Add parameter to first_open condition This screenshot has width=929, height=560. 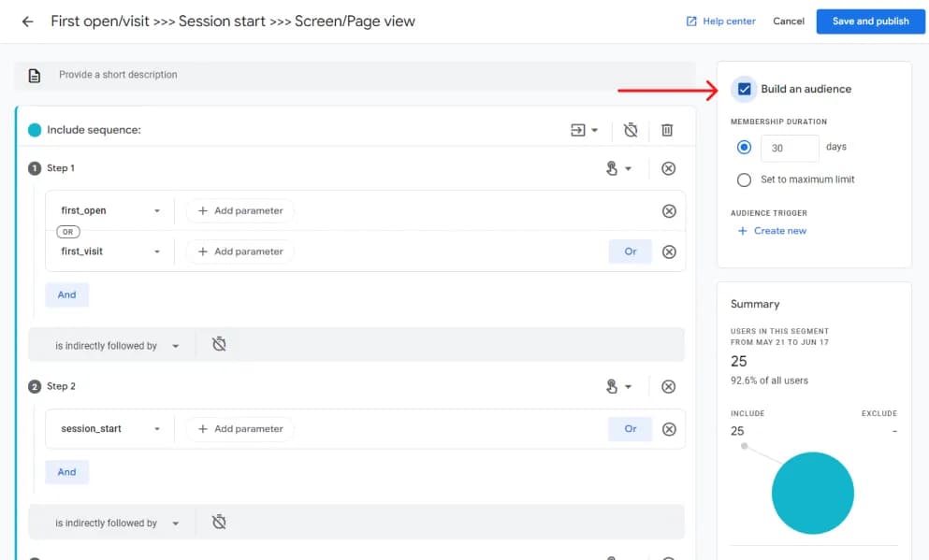pos(240,210)
